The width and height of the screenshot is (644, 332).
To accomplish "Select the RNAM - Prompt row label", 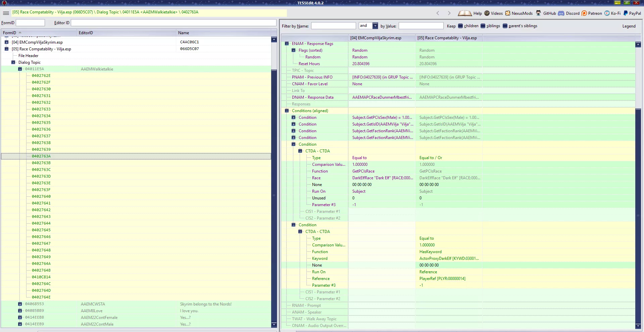I will [306, 305].
